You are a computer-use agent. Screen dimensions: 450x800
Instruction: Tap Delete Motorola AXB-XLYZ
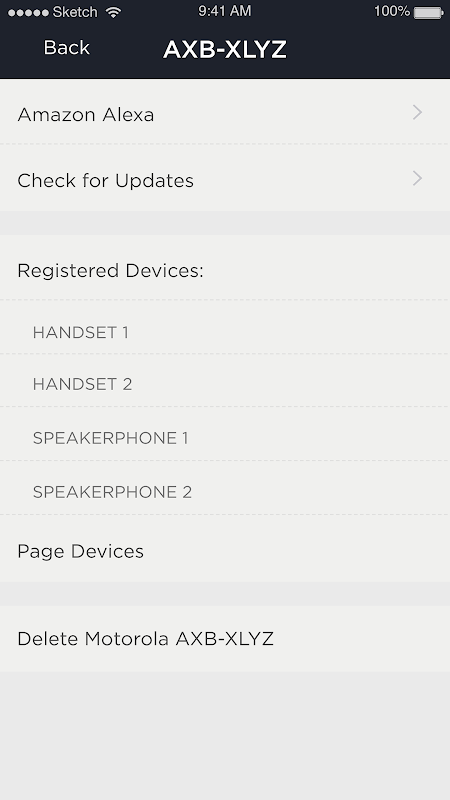tap(225, 638)
